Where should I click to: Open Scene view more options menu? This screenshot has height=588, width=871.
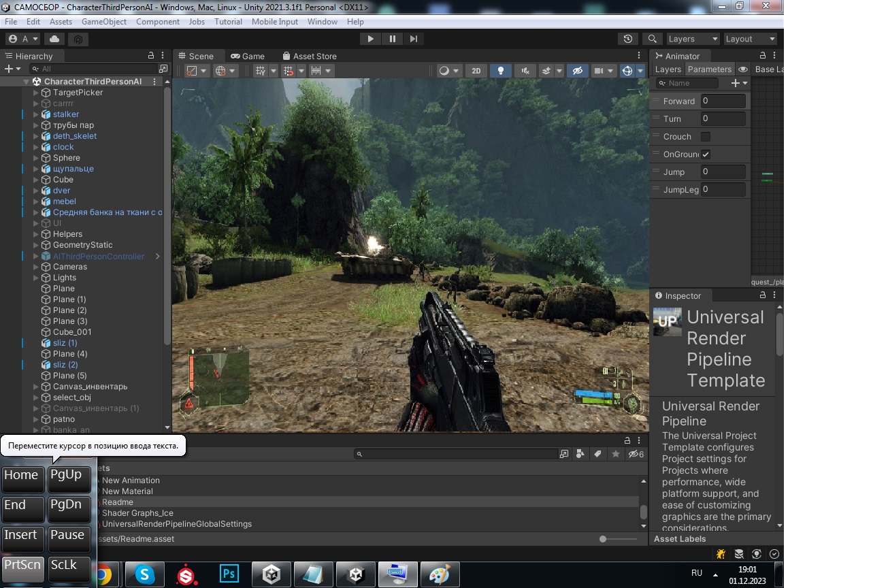pyautogui.click(x=639, y=56)
